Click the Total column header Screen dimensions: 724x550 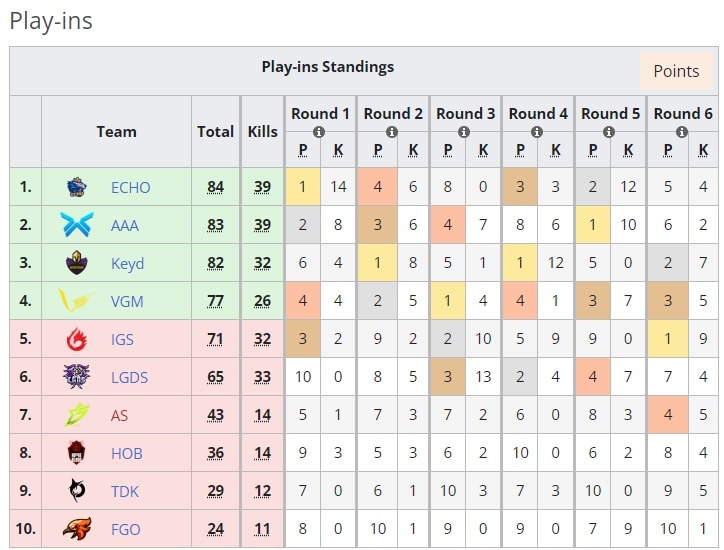(x=215, y=131)
